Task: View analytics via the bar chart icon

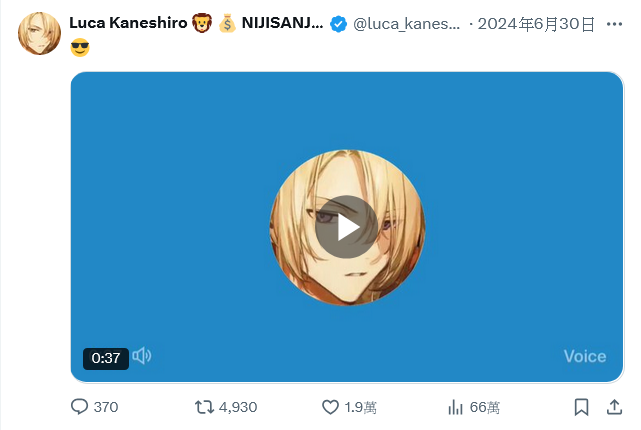Action: coord(456,407)
